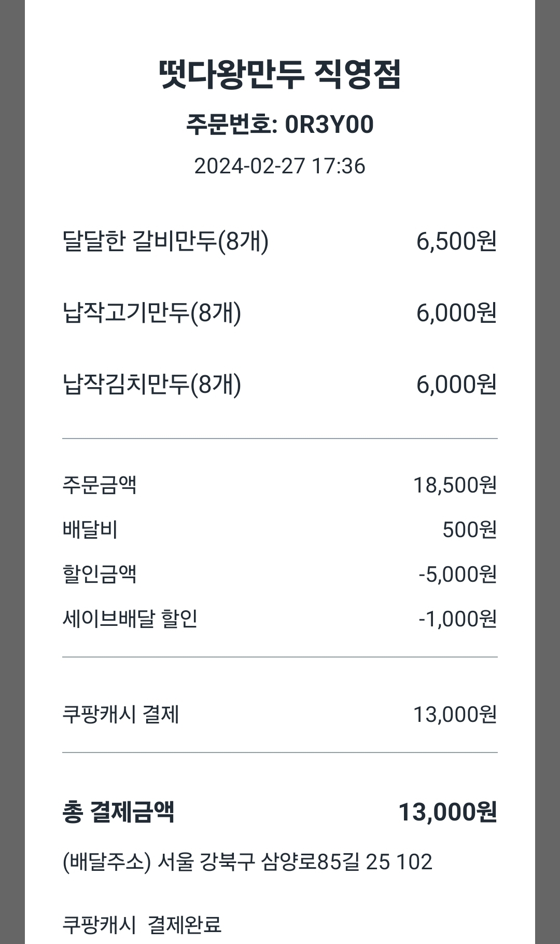
Task: Click the 할인금액 label
Action: 99,574
